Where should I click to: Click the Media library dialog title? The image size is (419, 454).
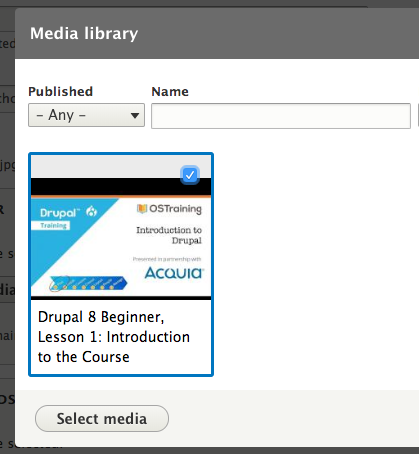pyautogui.click(x=84, y=33)
